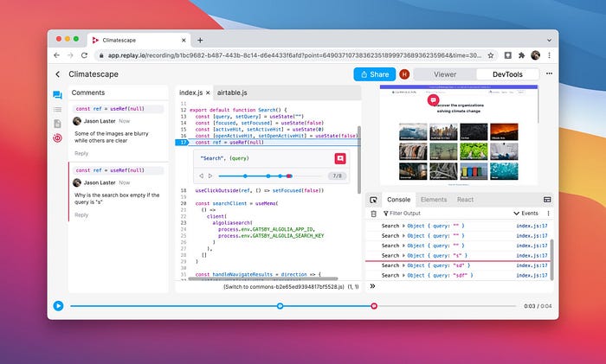Click the blue Share button
Screen dimensions: 606x364
[x=374, y=75]
